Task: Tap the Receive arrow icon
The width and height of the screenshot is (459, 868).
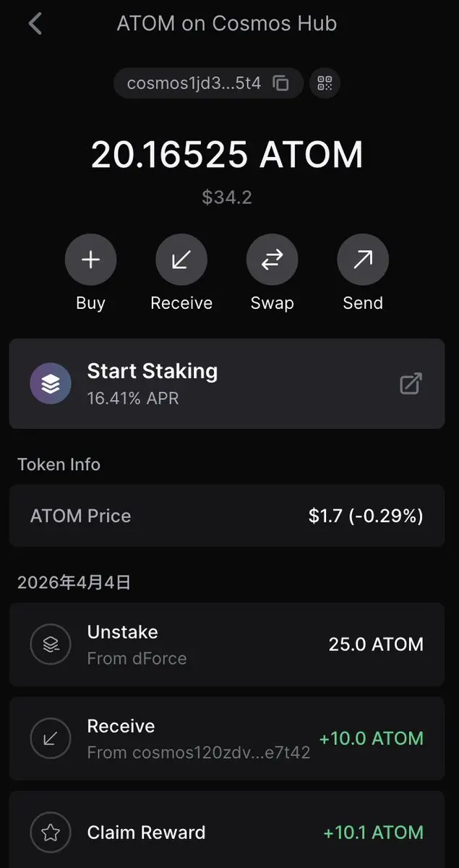Action: click(181, 260)
